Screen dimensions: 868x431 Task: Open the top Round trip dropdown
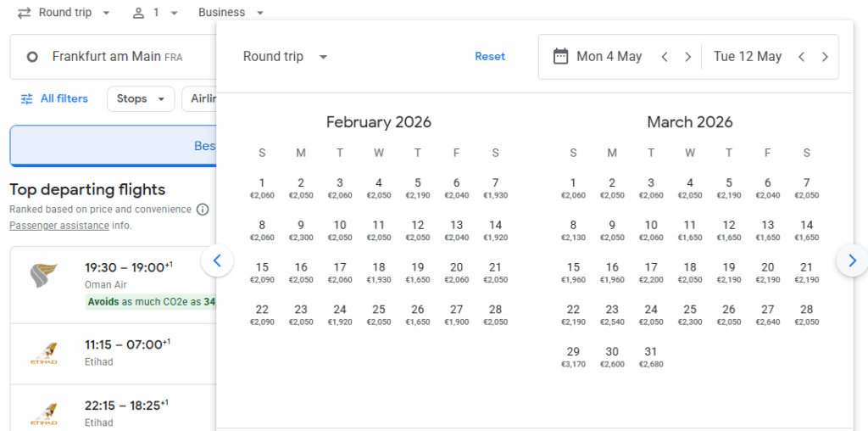coord(64,12)
